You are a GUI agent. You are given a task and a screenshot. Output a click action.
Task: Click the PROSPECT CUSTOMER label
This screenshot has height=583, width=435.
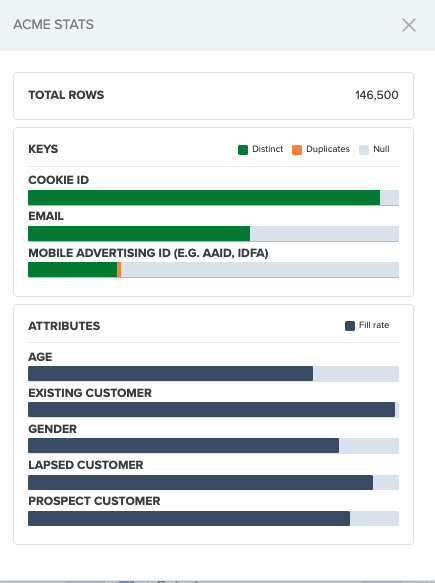pos(94,501)
